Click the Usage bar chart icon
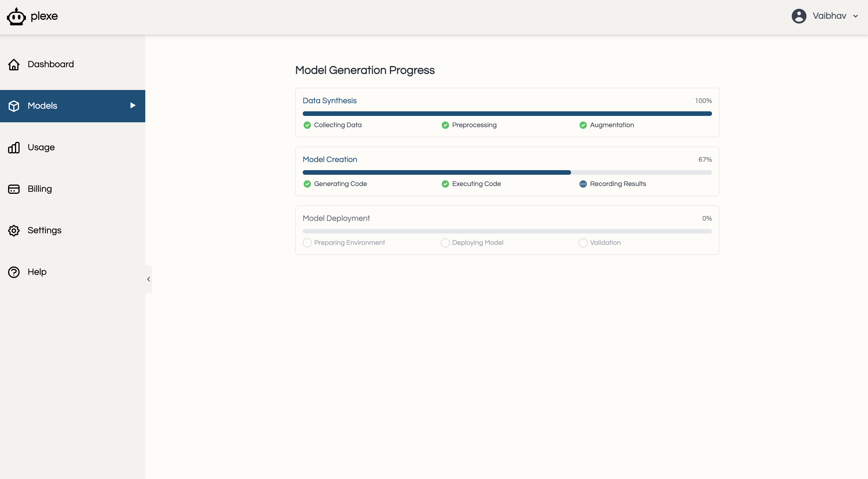The width and height of the screenshot is (868, 479). (14, 148)
